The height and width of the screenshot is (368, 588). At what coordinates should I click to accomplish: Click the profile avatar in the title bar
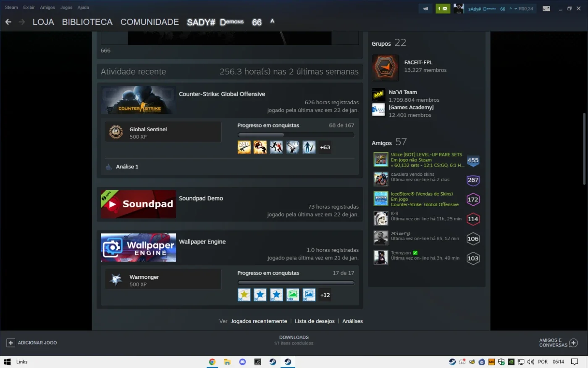tap(459, 8)
